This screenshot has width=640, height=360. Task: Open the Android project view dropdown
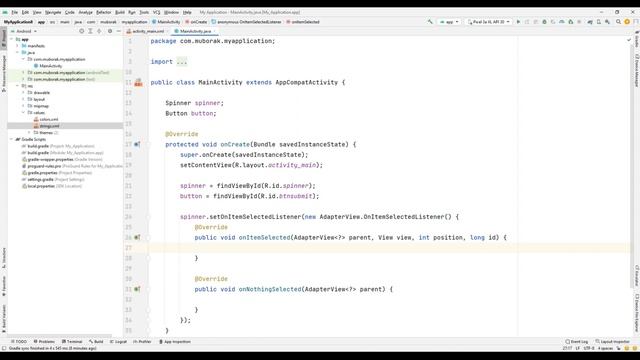click(x=24, y=31)
